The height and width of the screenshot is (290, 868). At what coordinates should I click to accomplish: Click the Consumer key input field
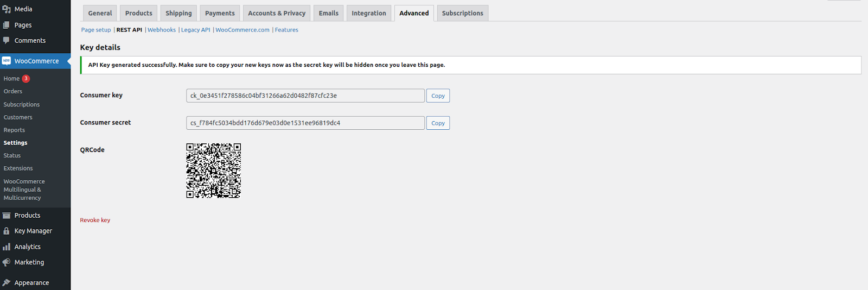tap(305, 96)
